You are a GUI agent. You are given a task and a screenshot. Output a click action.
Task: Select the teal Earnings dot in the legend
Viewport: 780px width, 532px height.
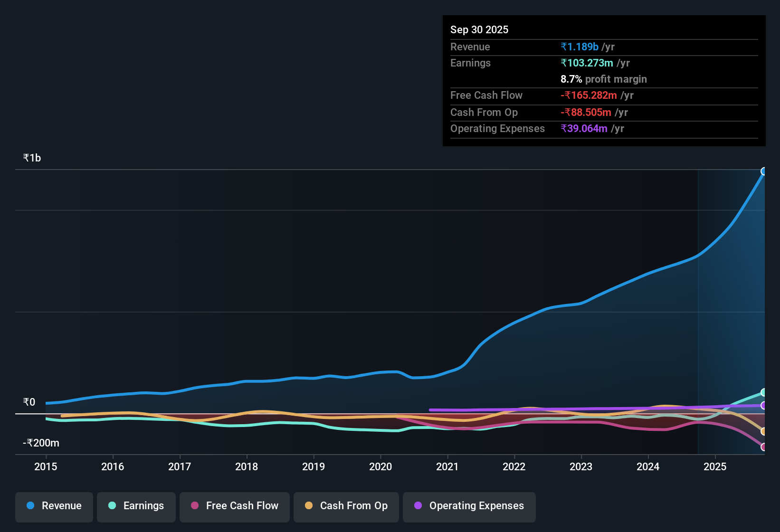[113, 505]
